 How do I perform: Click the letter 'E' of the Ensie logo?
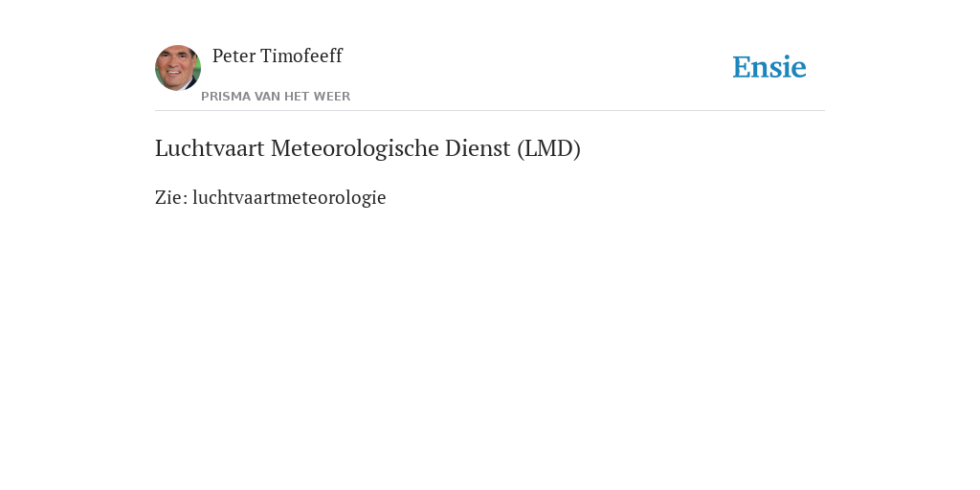click(x=742, y=68)
